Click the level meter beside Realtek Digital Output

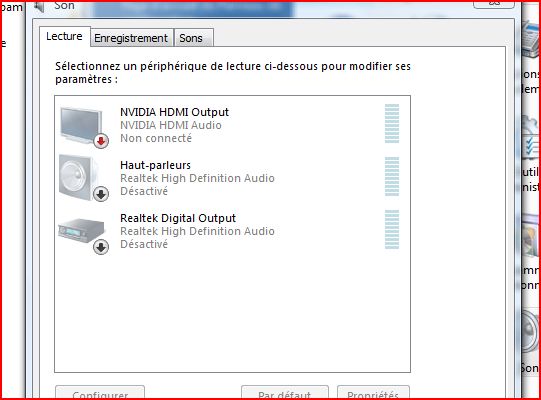point(392,230)
